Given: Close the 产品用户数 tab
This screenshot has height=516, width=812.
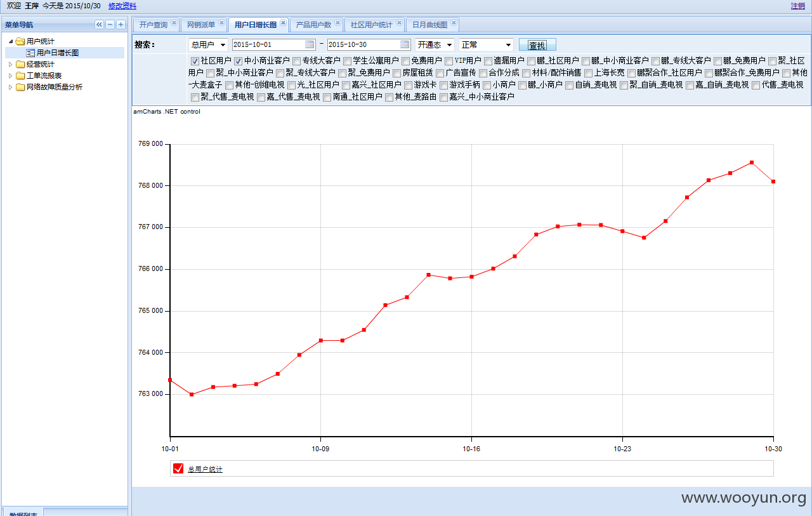Looking at the screenshot, I should coord(337,23).
